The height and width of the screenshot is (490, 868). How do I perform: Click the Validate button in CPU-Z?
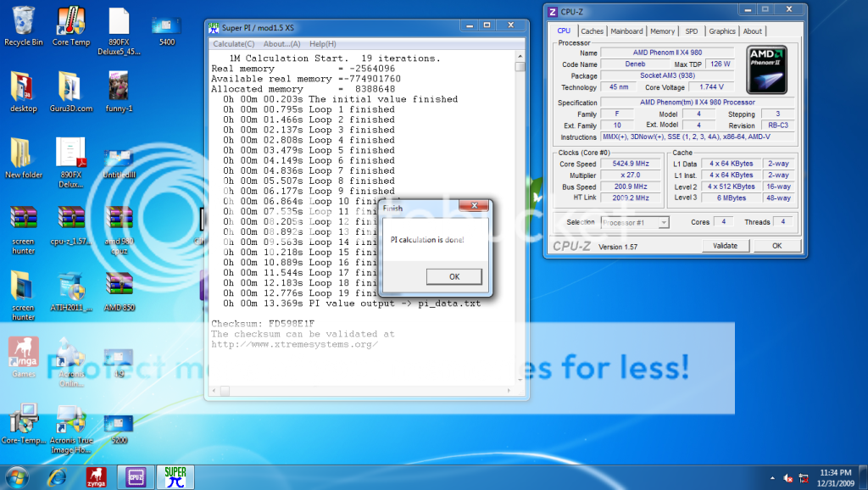tap(725, 246)
